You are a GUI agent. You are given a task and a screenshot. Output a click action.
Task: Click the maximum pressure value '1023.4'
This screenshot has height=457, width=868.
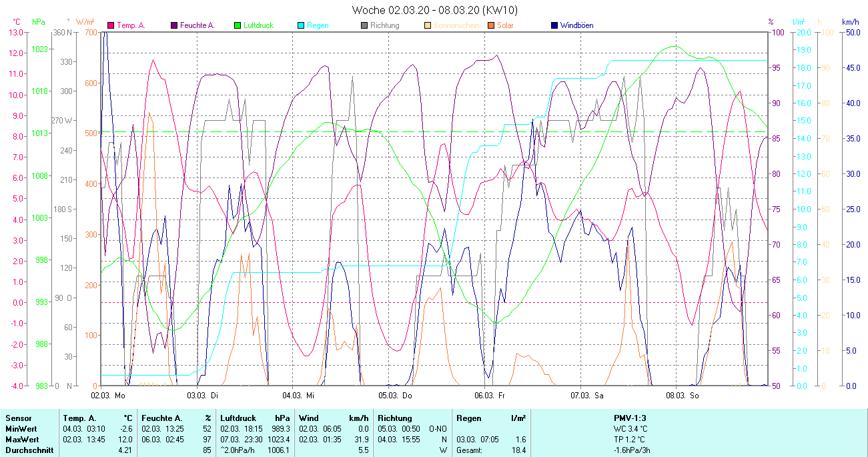278,440
